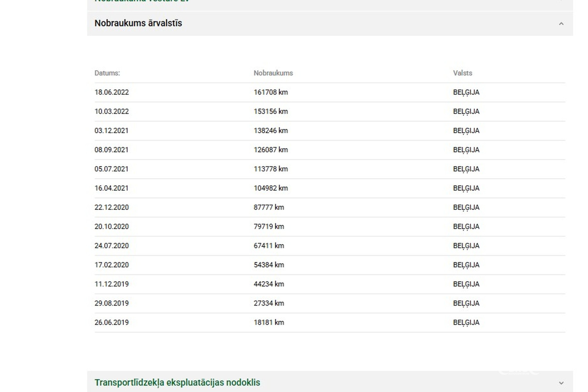Viewport: 588px width, 392px height.
Task: Expand Transportlīdzekļa ekspluatācijas nodoklis chevron
Action: (561, 383)
